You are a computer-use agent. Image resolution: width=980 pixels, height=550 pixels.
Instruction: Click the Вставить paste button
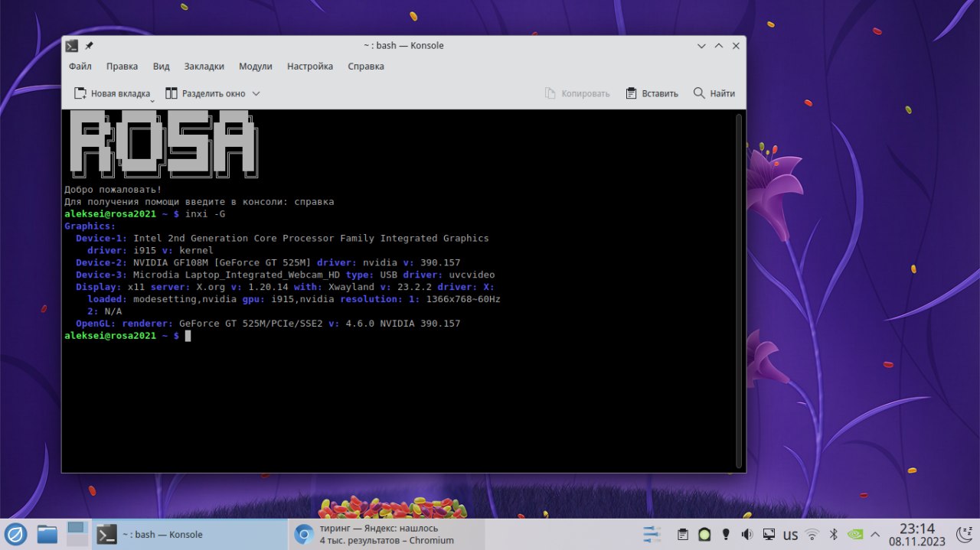(x=652, y=93)
